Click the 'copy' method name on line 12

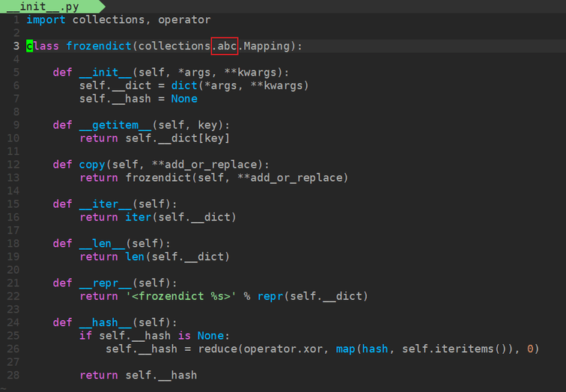[92, 165]
